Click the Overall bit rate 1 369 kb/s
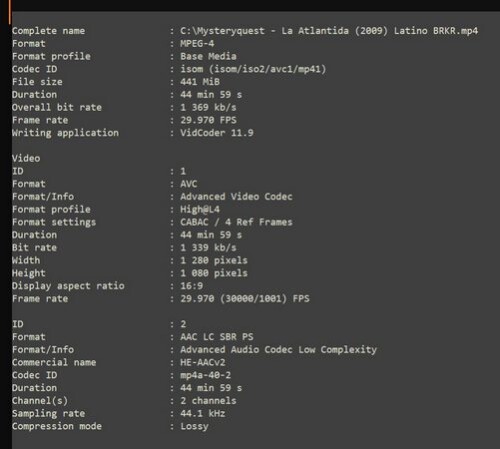 (208, 107)
